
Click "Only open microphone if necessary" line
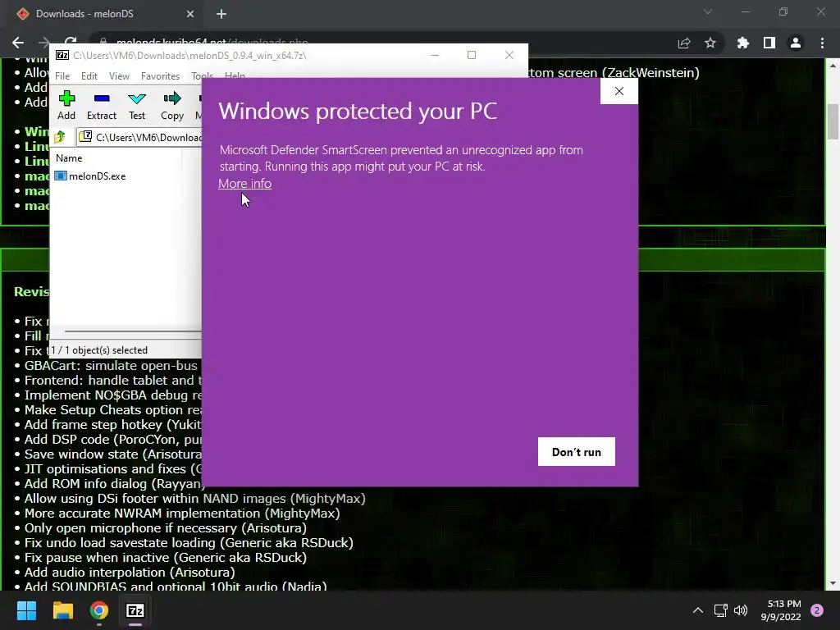point(166,528)
